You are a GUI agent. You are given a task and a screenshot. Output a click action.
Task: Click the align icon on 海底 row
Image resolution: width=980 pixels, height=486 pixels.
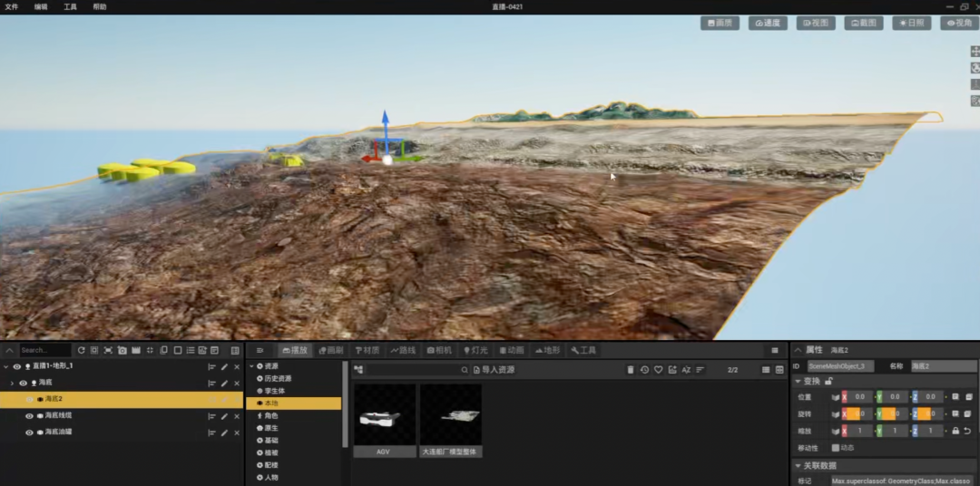click(211, 383)
